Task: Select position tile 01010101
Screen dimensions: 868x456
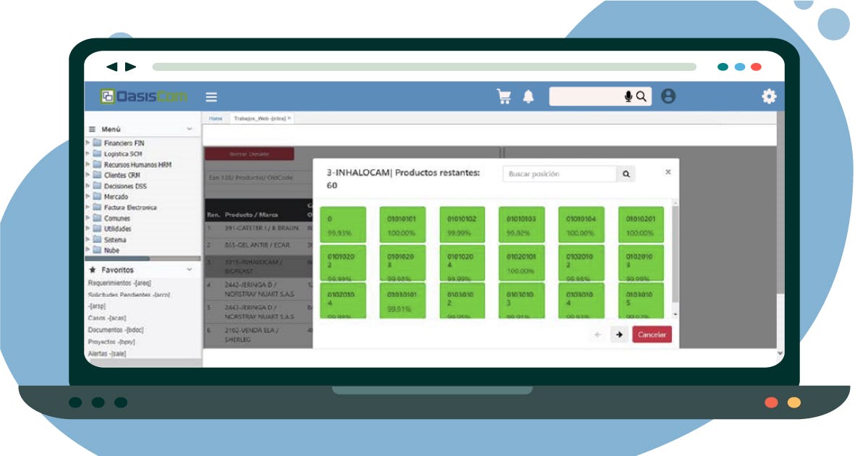Action: click(x=403, y=224)
